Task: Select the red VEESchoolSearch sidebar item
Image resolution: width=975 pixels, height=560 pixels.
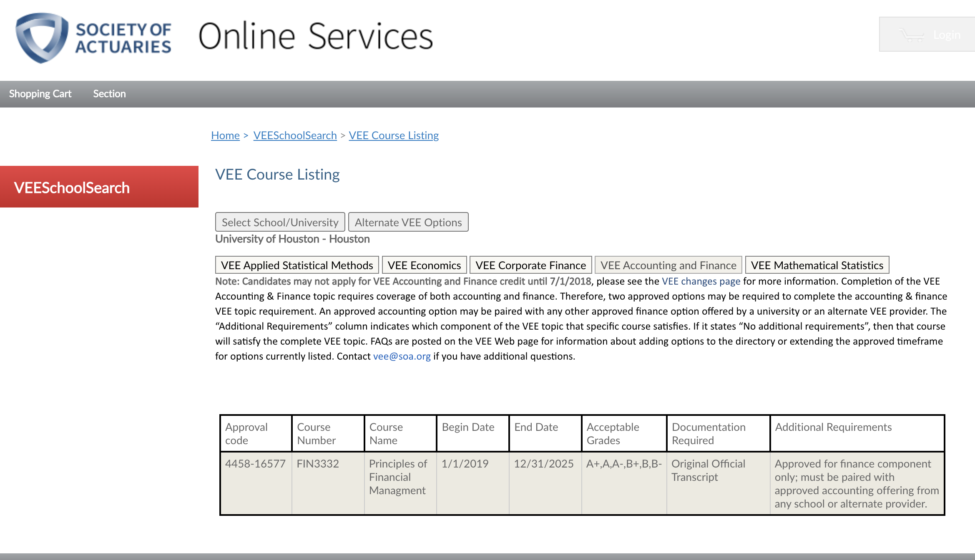Action: pyautogui.click(x=99, y=187)
